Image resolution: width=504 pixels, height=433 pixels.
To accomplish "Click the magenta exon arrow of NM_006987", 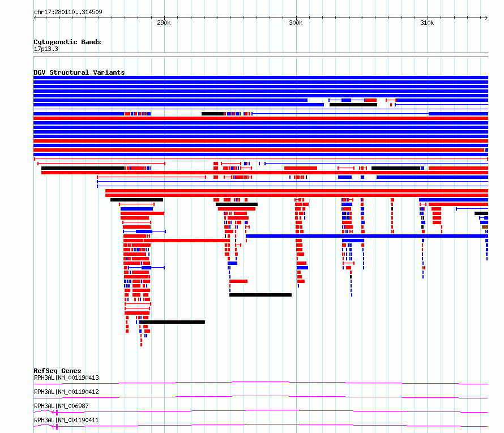I will click(x=55, y=413).
